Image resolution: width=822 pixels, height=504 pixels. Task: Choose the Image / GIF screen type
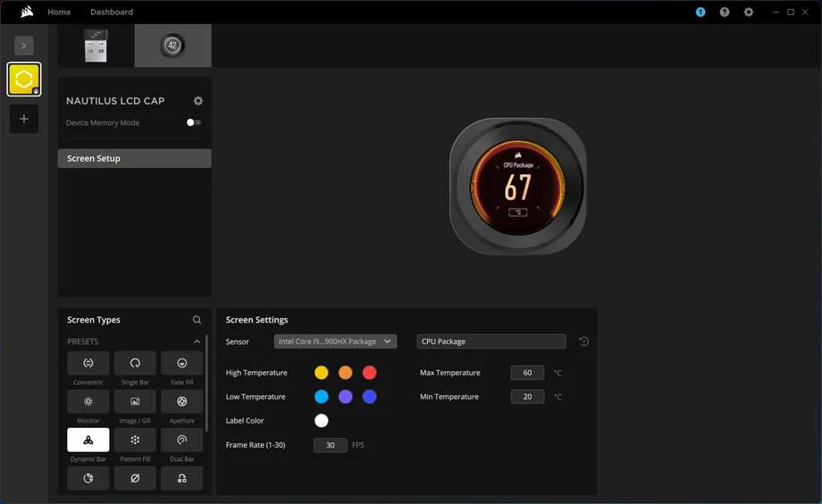(135, 401)
